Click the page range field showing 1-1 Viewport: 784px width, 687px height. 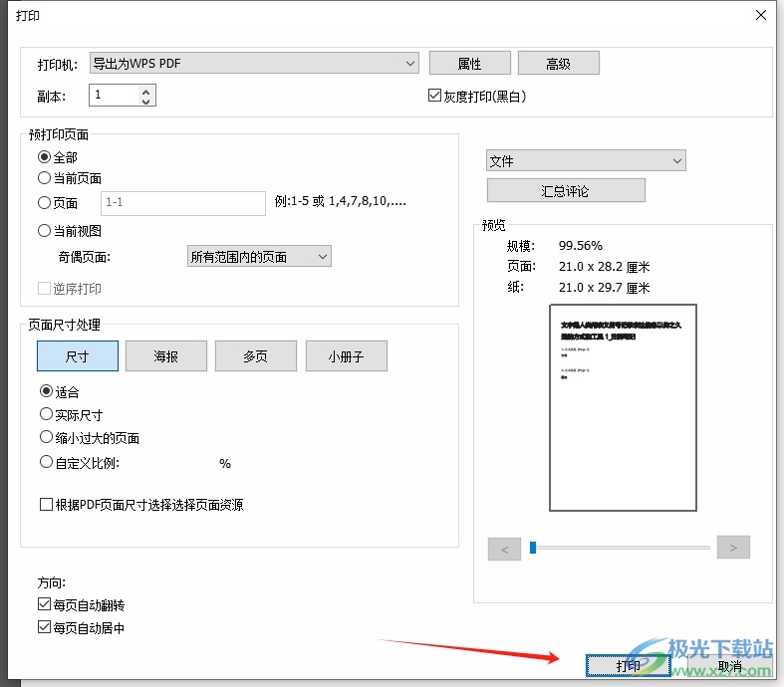[183, 203]
